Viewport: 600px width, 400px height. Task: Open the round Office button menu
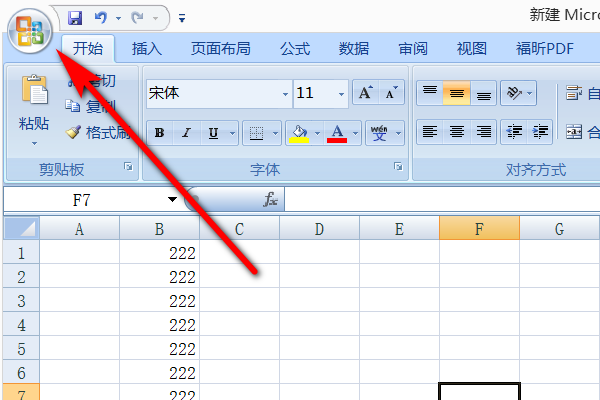coord(29,31)
